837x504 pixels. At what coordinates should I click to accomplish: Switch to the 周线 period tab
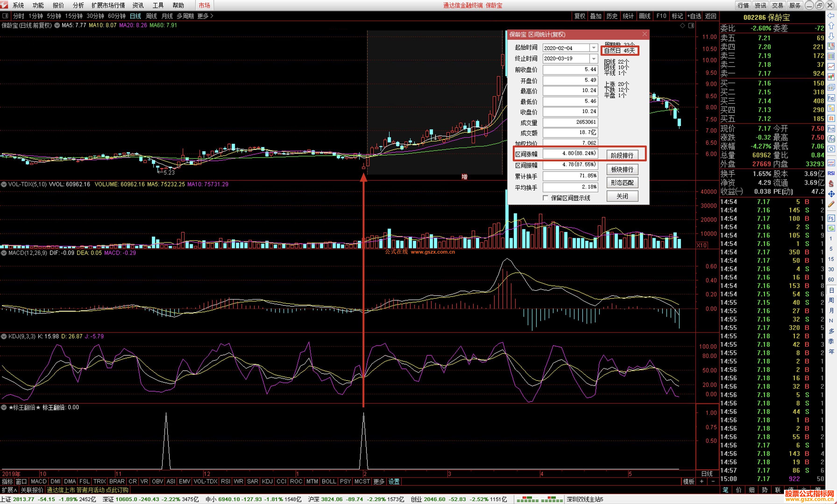pos(151,16)
